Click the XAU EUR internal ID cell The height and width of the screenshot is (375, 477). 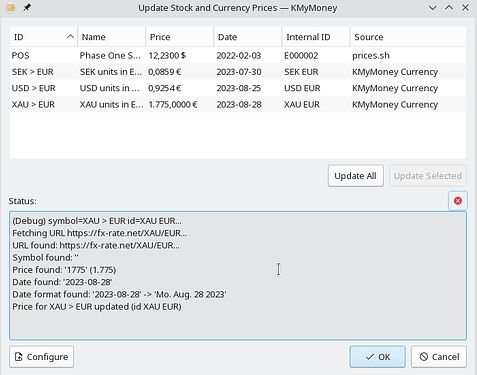316,104
